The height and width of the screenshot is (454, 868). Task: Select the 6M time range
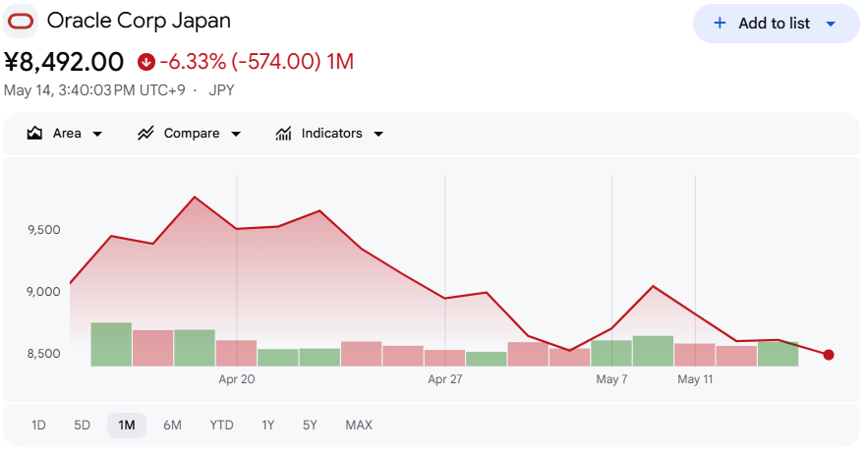click(x=172, y=426)
